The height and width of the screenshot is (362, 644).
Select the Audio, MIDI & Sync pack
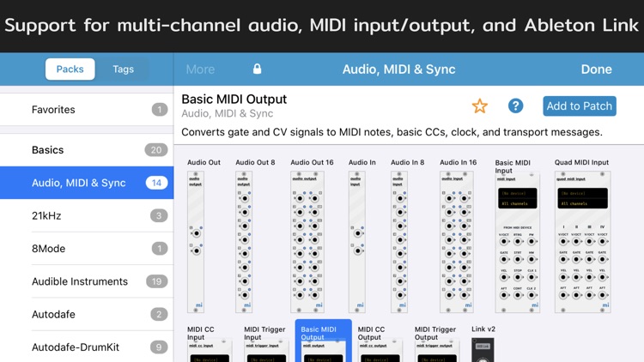[87, 183]
